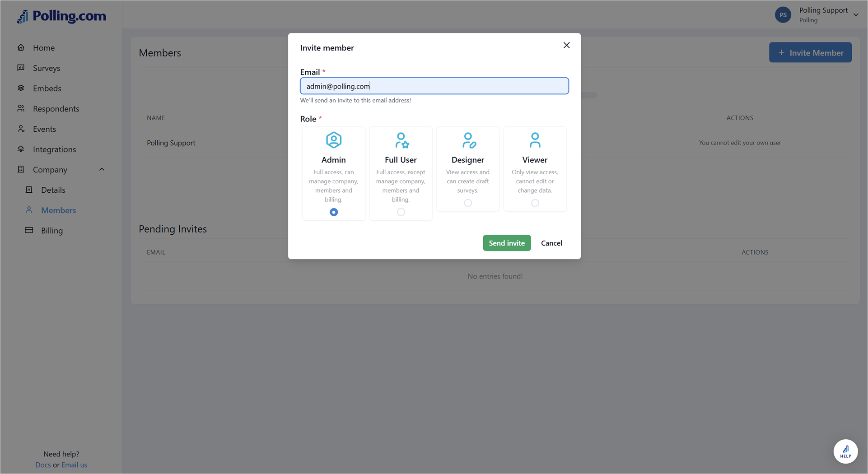Click the Admin role title text
The height and width of the screenshot is (474, 868).
point(334,160)
